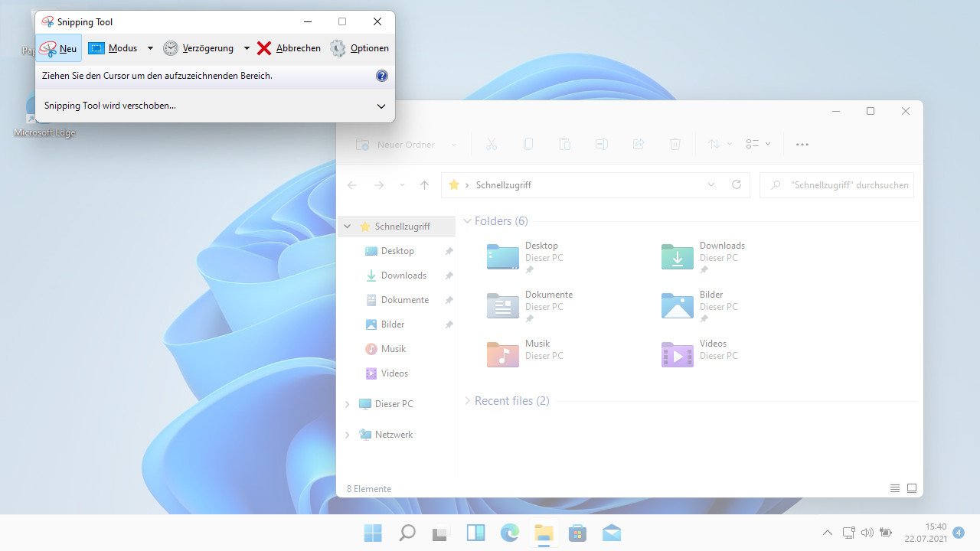The width and height of the screenshot is (980, 551).
Task: Click the Teilen share icon in Explorer
Action: coord(639,144)
